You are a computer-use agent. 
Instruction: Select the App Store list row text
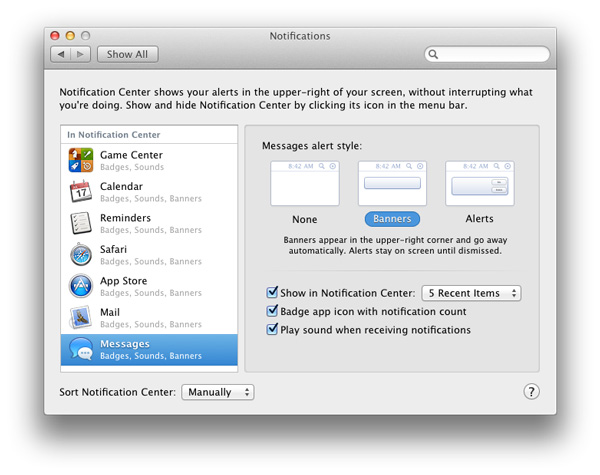click(151, 286)
